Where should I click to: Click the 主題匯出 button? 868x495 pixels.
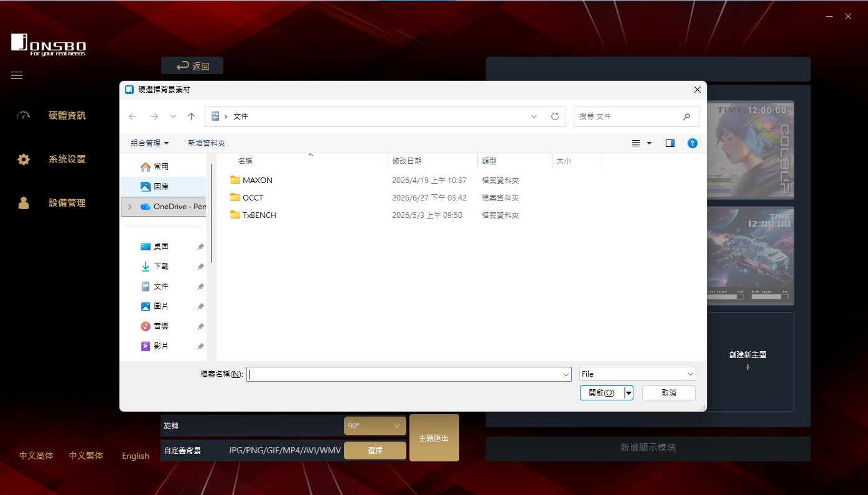[434, 438]
